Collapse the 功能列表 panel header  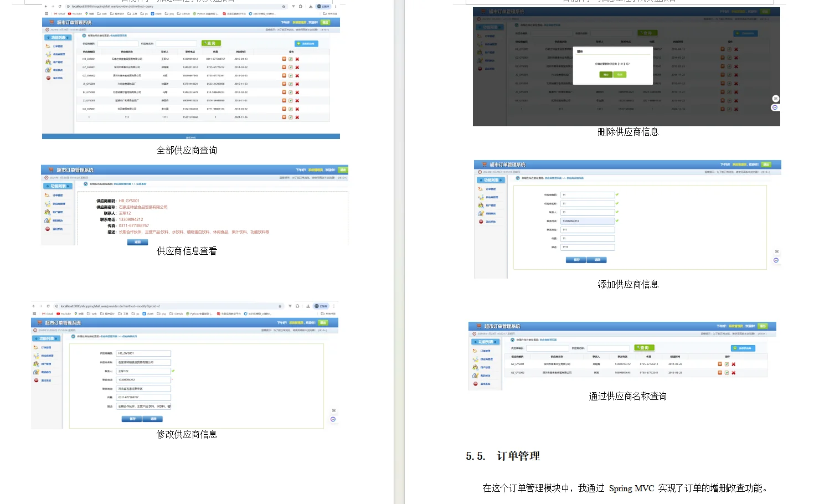[x=58, y=37]
